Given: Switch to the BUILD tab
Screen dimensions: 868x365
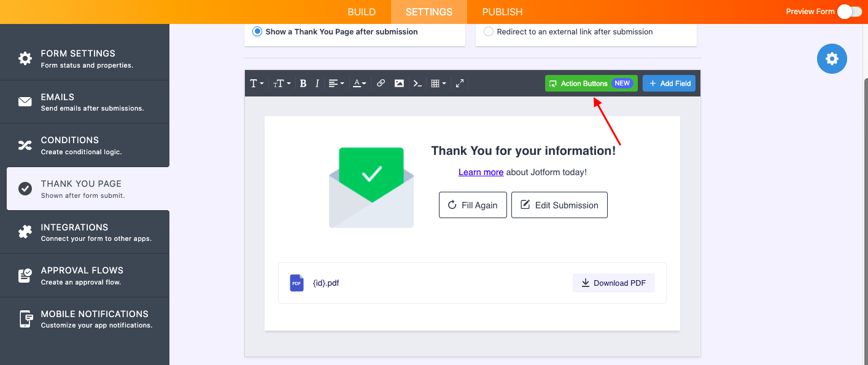Looking at the screenshot, I should pos(362,12).
